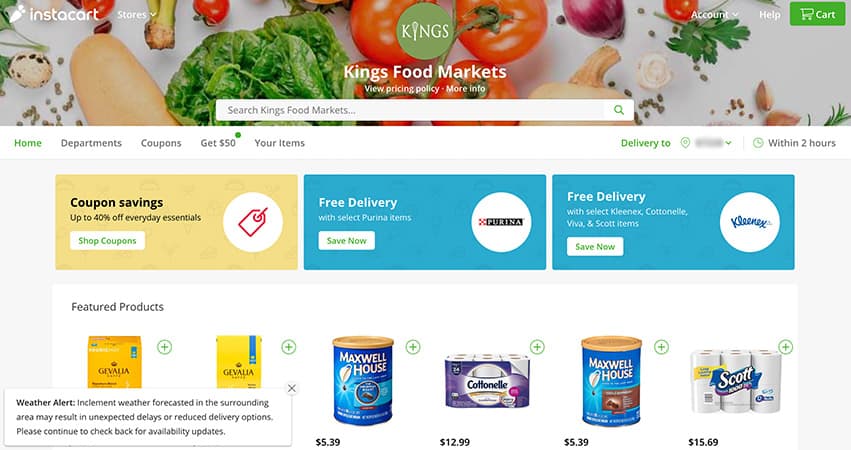Click the Kings circular store logo
Image resolution: width=851 pixels, height=450 pixels.
[425, 31]
